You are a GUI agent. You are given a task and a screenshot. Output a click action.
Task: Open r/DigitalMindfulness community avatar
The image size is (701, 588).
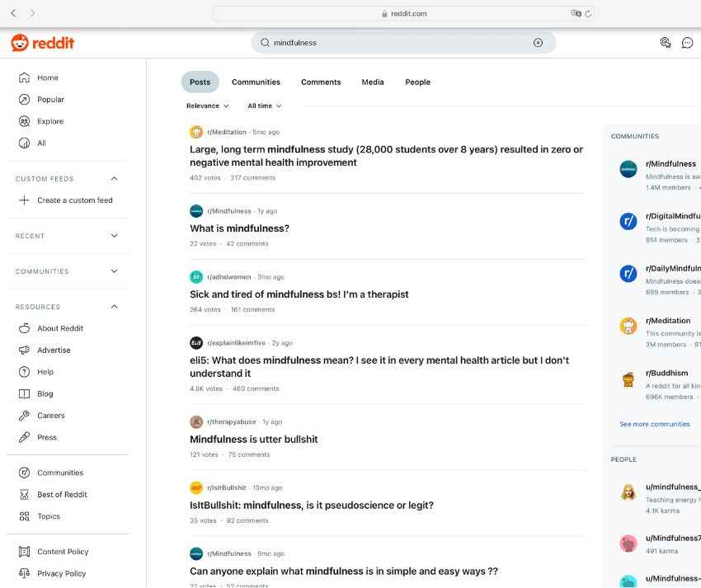click(628, 221)
